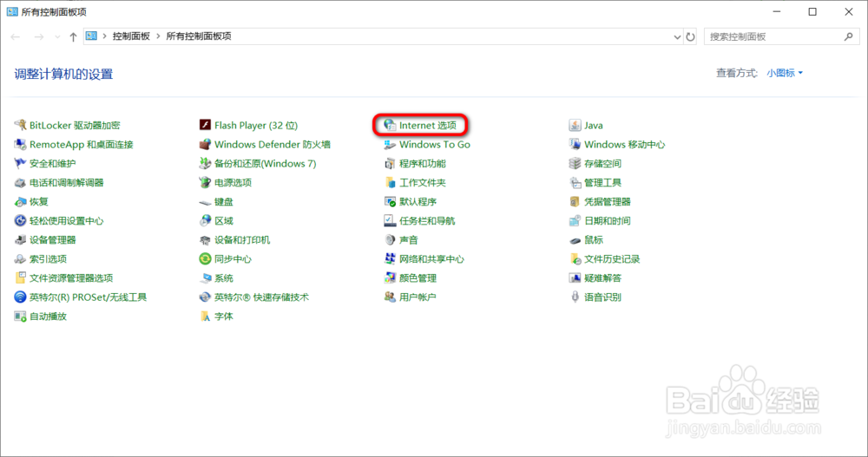Click the Windows 移动中心 link

[x=624, y=145]
